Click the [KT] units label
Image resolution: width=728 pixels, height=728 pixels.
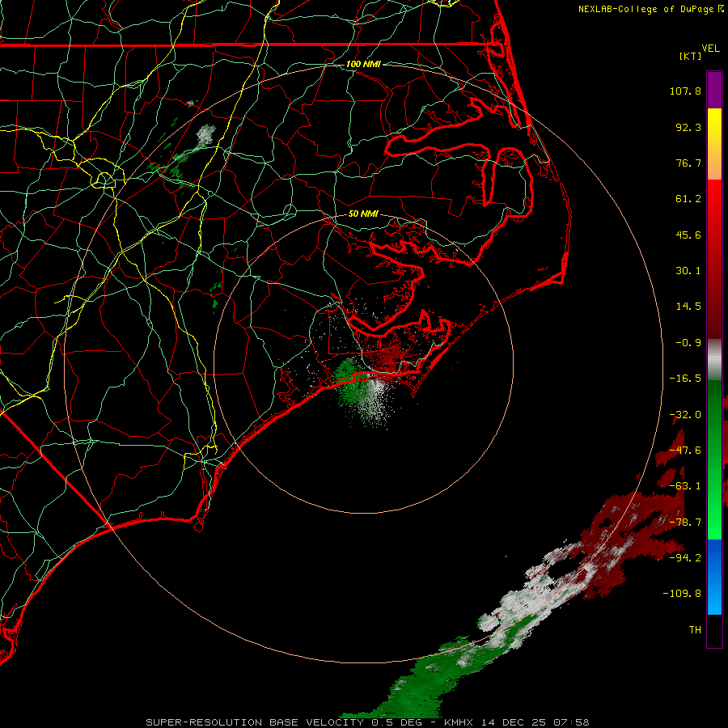coord(691,56)
